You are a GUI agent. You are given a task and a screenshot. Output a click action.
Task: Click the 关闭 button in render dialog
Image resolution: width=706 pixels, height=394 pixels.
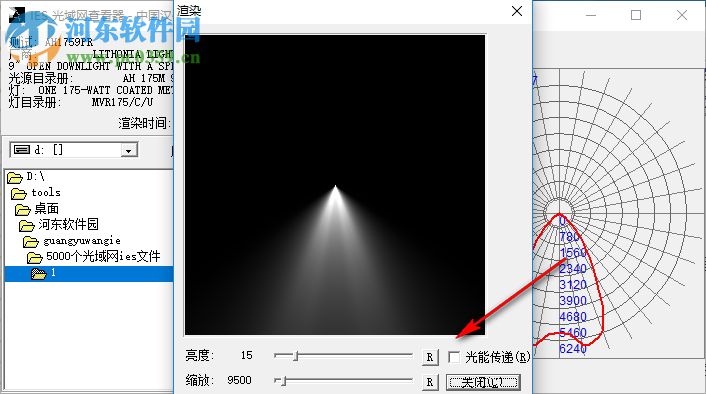click(x=484, y=382)
